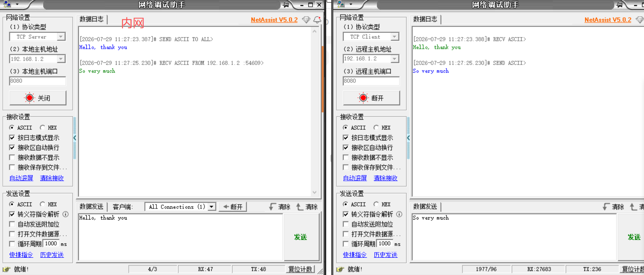This screenshot has height=275, width=644.
Task: Collapse the server settings side panel arrow
Action: point(75,138)
